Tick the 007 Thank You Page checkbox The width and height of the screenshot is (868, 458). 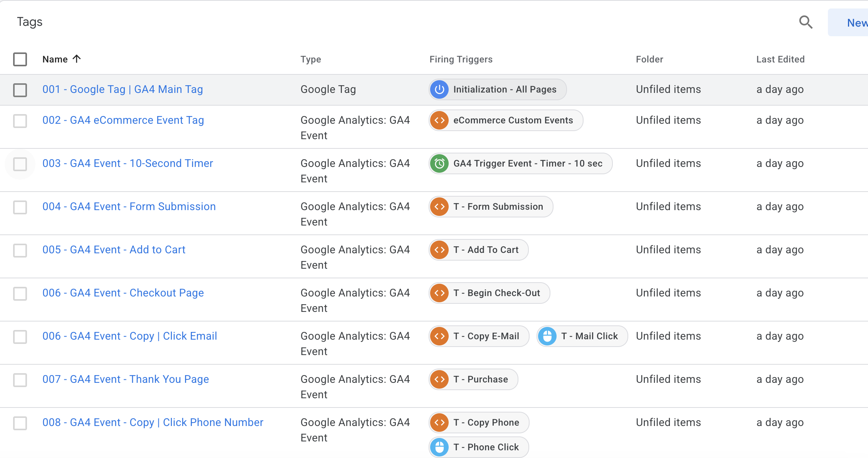tap(20, 380)
